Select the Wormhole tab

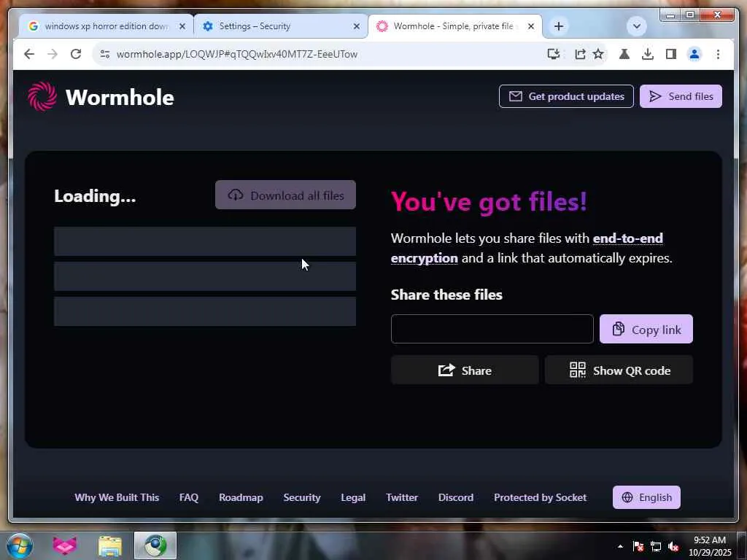(455, 26)
